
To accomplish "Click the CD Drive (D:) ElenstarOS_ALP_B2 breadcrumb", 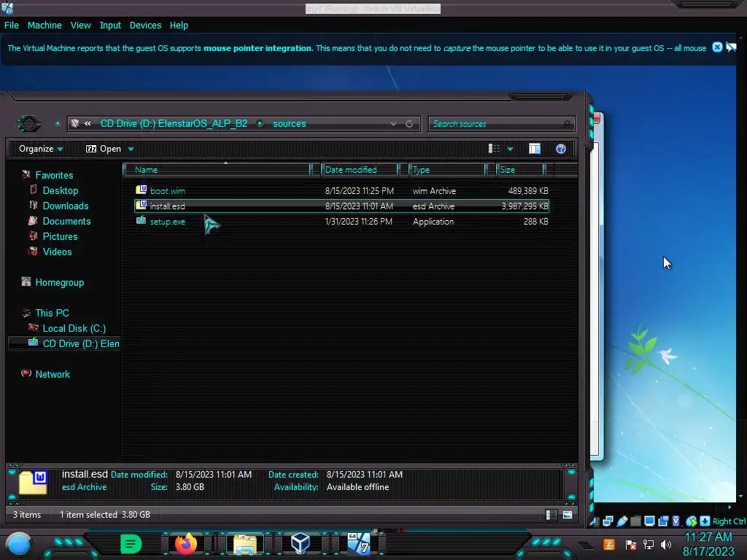I will coord(174,123).
